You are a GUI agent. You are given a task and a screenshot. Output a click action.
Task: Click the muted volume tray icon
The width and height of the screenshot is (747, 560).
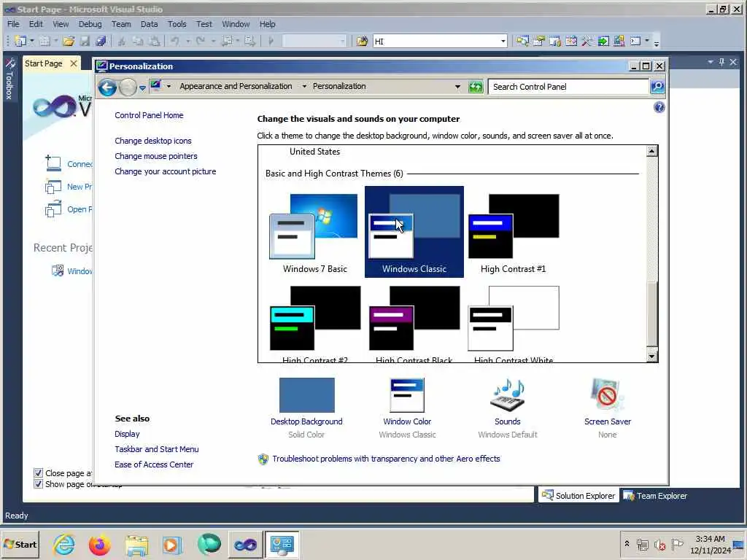coord(659,545)
